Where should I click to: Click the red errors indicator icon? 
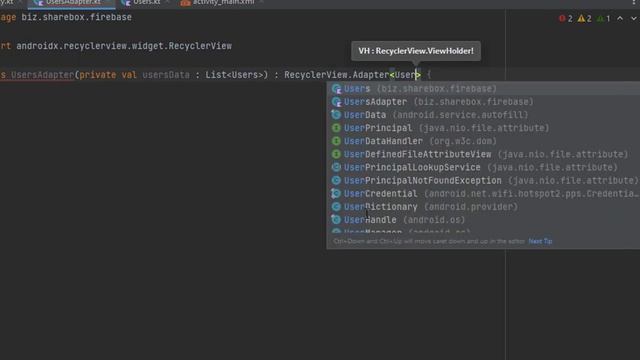pyautogui.click(x=562, y=18)
